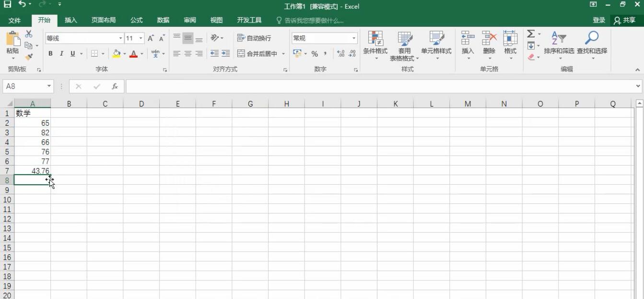Open font color dropdown arrow
The height and width of the screenshot is (299, 644).
(142, 54)
